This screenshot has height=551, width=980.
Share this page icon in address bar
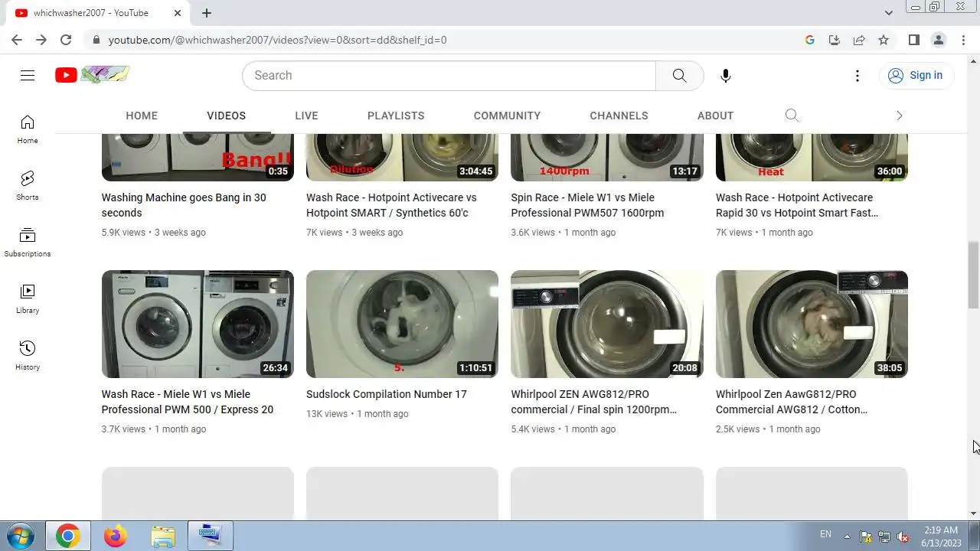pyautogui.click(x=859, y=40)
